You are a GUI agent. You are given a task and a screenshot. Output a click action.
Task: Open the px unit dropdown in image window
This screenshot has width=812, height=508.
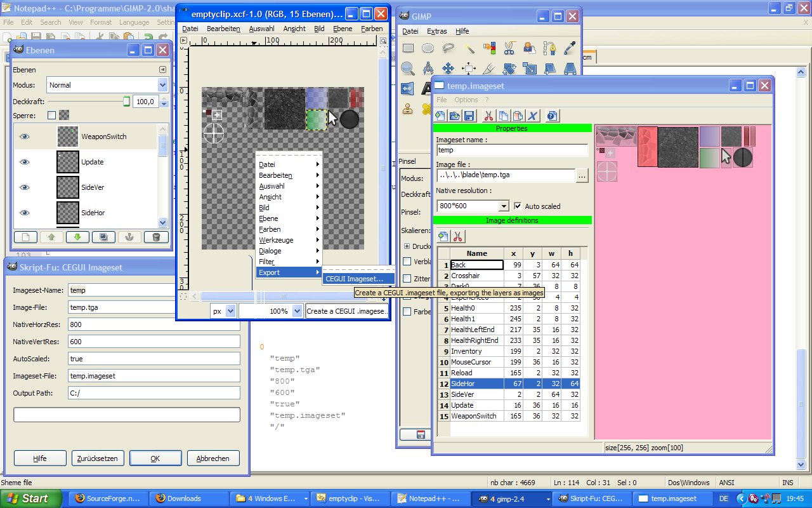[x=230, y=311]
